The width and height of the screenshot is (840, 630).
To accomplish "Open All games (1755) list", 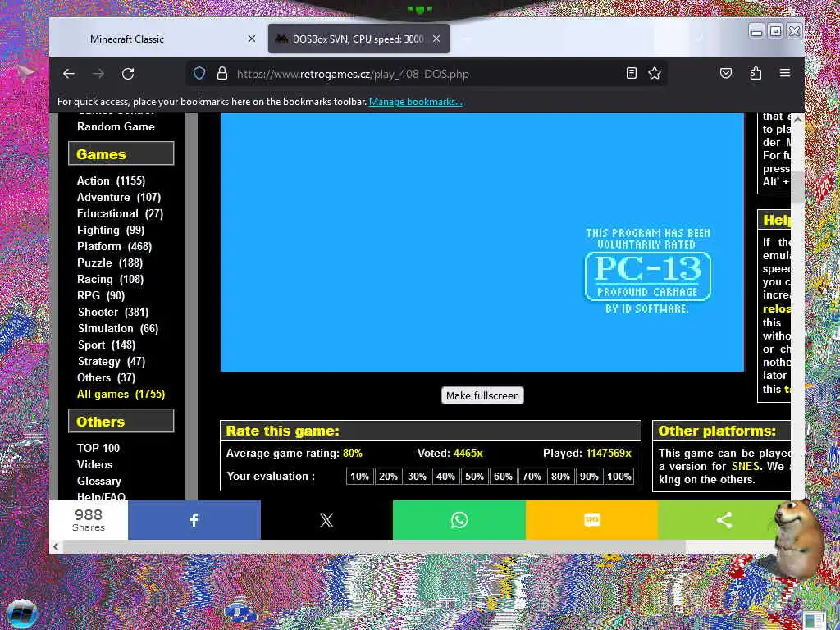I will [121, 394].
